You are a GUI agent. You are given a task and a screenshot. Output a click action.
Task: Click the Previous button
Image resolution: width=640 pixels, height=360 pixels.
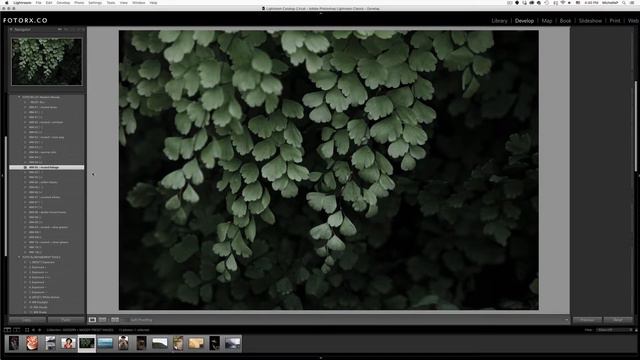click(587, 320)
